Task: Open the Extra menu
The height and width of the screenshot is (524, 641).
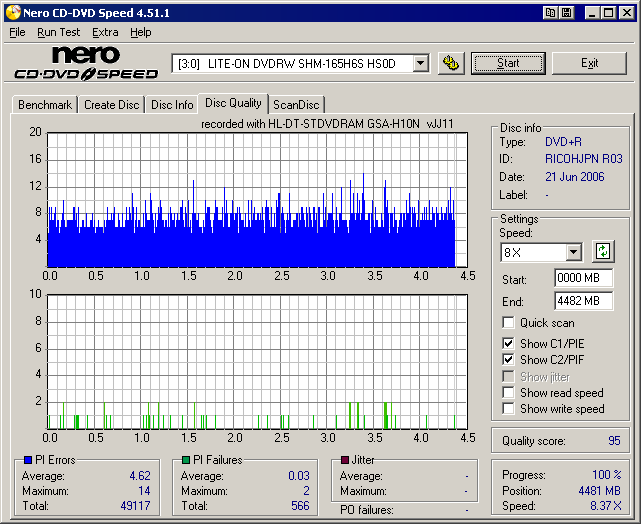Action: click(x=105, y=32)
